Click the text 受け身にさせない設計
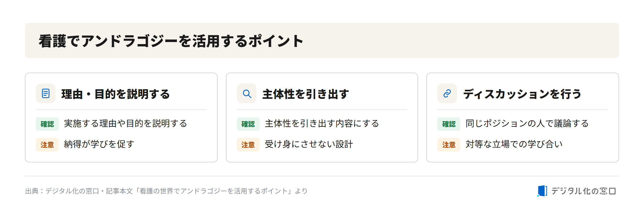 [309, 144]
